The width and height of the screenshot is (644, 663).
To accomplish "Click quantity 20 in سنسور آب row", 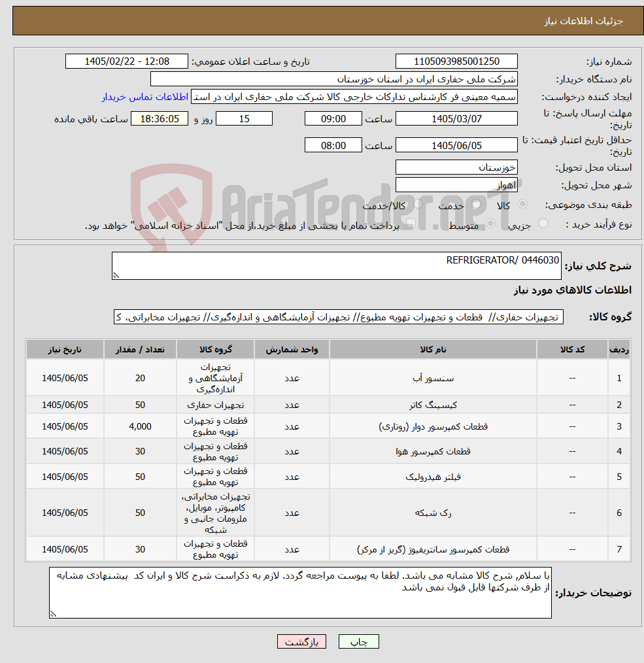I will point(140,378).
